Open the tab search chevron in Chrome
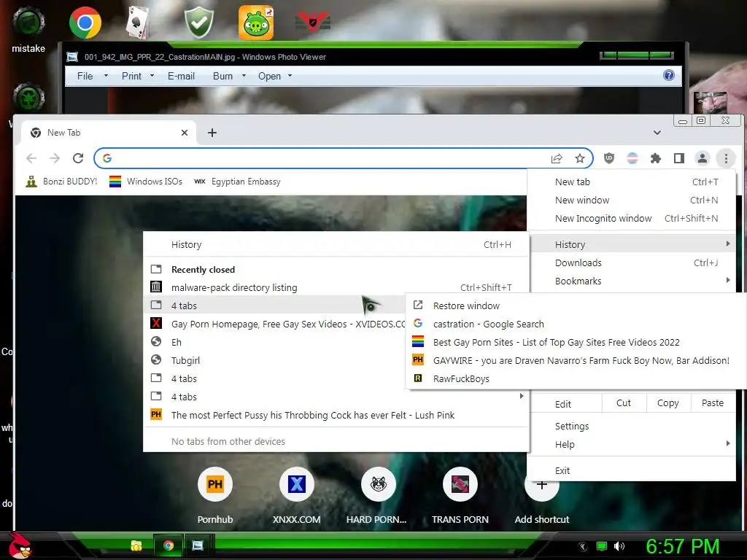Viewport: 747px width, 560px height. point(657,133)
